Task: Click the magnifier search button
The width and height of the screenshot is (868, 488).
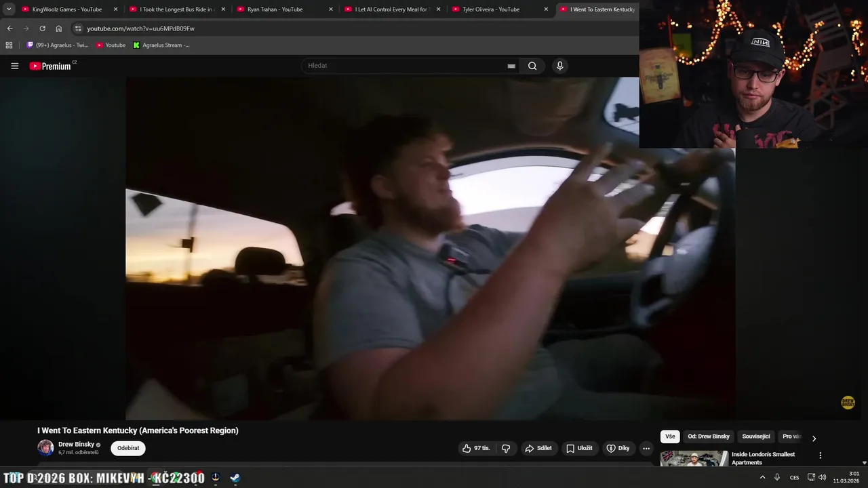Action: pyautogui.click(x=532, y=66)
